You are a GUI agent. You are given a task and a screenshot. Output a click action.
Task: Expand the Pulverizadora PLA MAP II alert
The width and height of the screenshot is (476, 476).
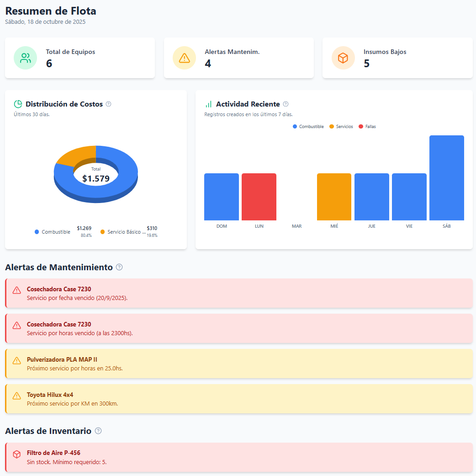238,364
